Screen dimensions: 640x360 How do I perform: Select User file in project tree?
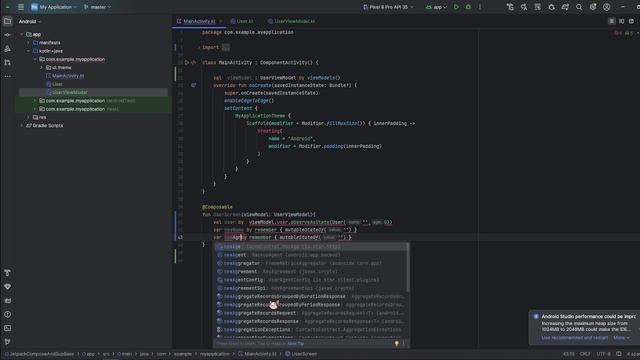pyautogui.click(x=57, y=84)
